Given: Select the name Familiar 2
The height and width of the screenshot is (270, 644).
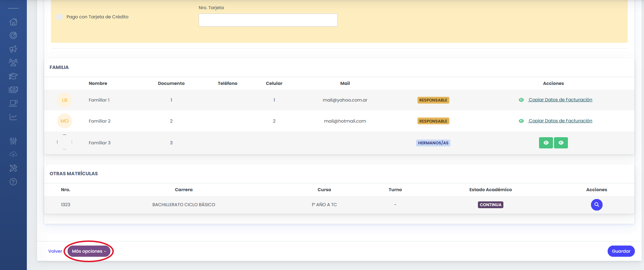Looking at the screenshot, I should [x=100, y=121].
